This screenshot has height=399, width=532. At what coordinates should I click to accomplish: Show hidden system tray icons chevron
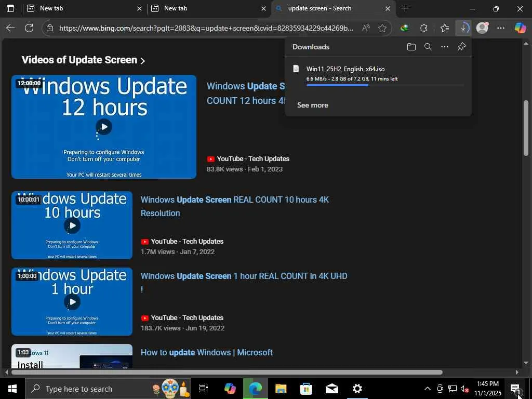click(428, 389)
